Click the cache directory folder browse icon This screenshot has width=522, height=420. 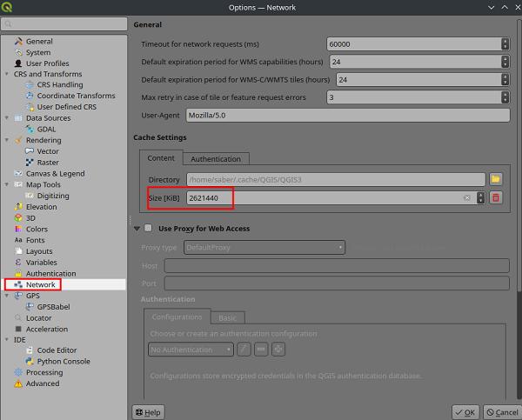coord(495,179)
